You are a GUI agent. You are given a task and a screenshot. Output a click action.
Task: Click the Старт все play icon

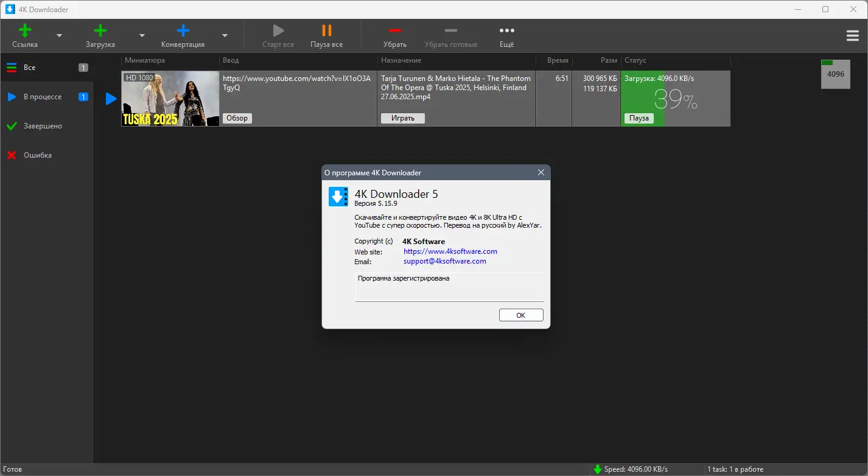278,30
